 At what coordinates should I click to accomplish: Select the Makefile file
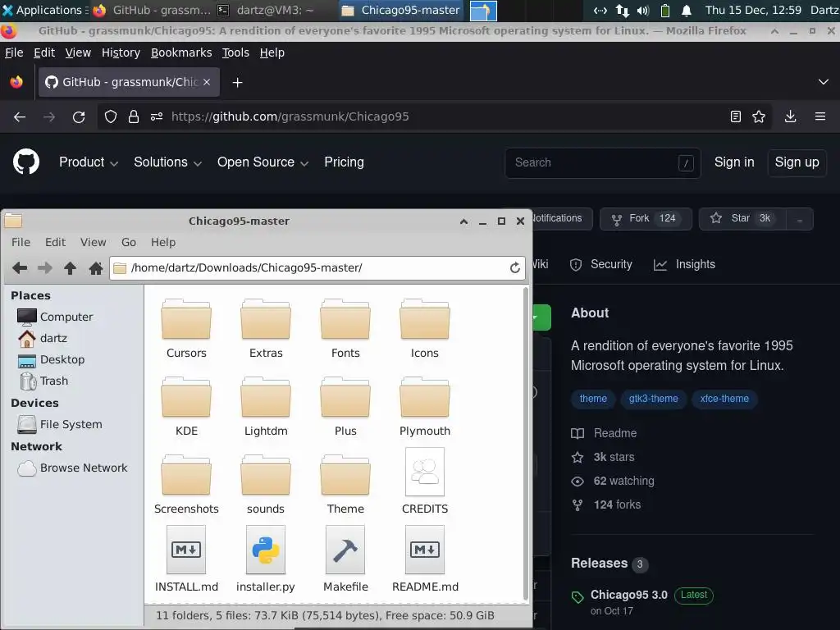point(345,559)
